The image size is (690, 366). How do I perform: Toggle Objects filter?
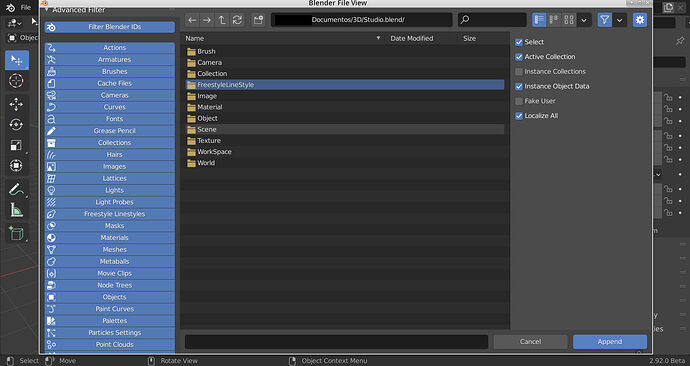pyautogui.click(x=110, y=297)
